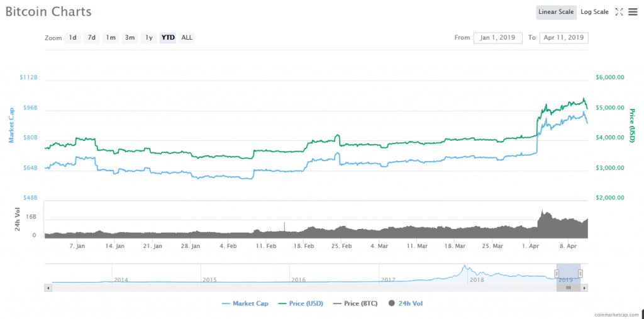This screenshot has height=319, width=644.
Task: Open the chart hamburger menu icon
Action: tap(633, 12)
